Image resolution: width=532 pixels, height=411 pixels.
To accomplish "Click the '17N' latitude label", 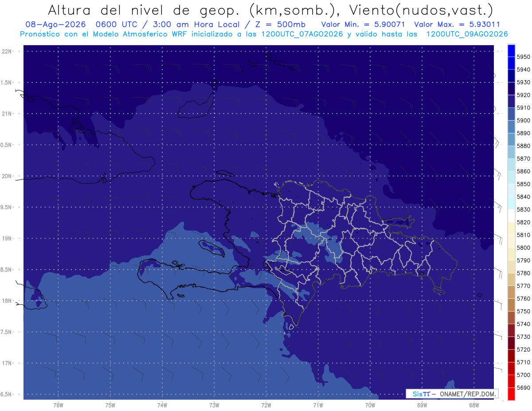I will 7,363.
